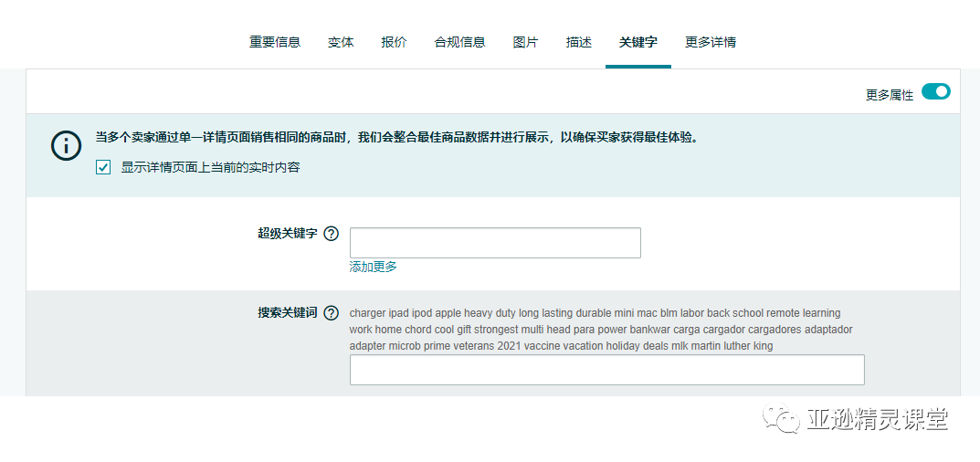Viewport: 980px width, 462px height.
Task: Click the keyword line starting 'work home chord'
Action: [601, 330]
